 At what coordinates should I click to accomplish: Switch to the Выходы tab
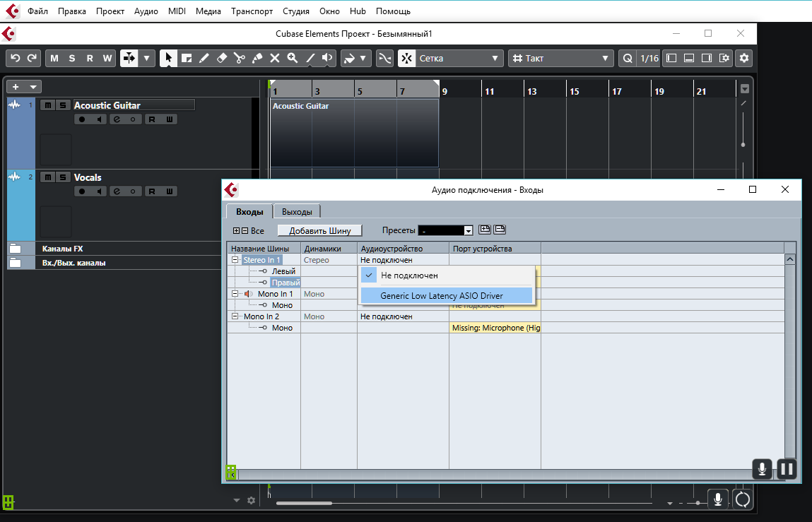297,212
